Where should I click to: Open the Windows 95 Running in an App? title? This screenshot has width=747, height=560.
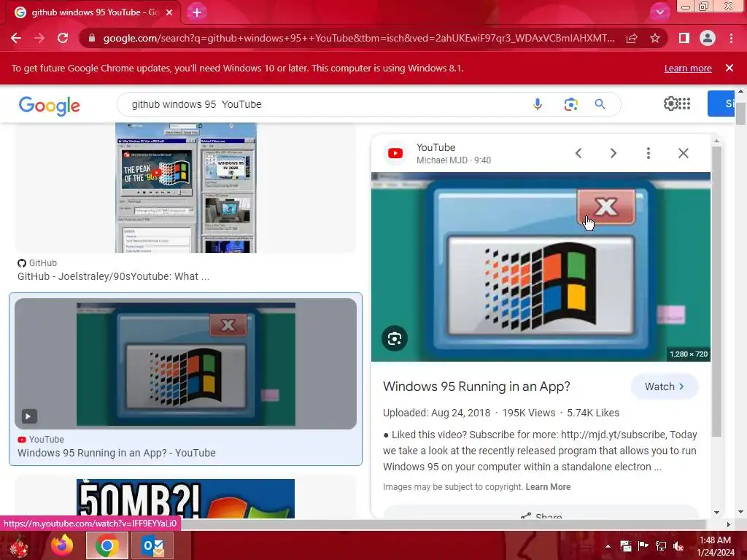[x=476, y=386]
